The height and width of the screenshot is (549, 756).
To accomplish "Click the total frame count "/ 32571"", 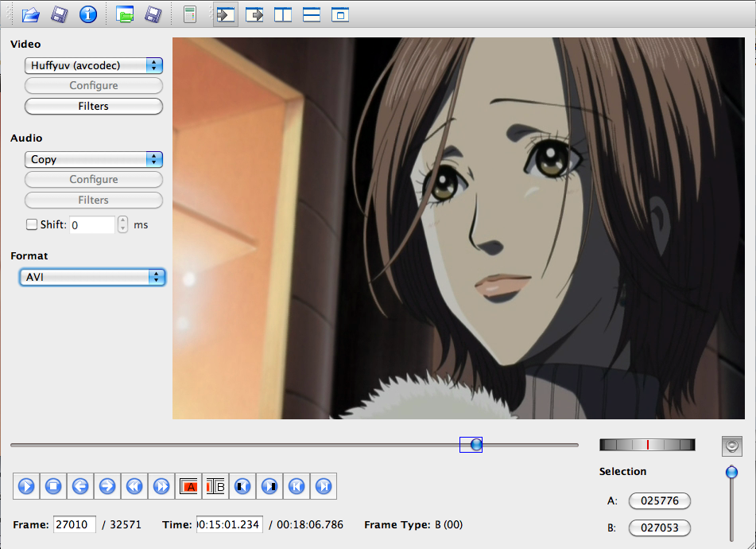I will [x=122, y=524].
